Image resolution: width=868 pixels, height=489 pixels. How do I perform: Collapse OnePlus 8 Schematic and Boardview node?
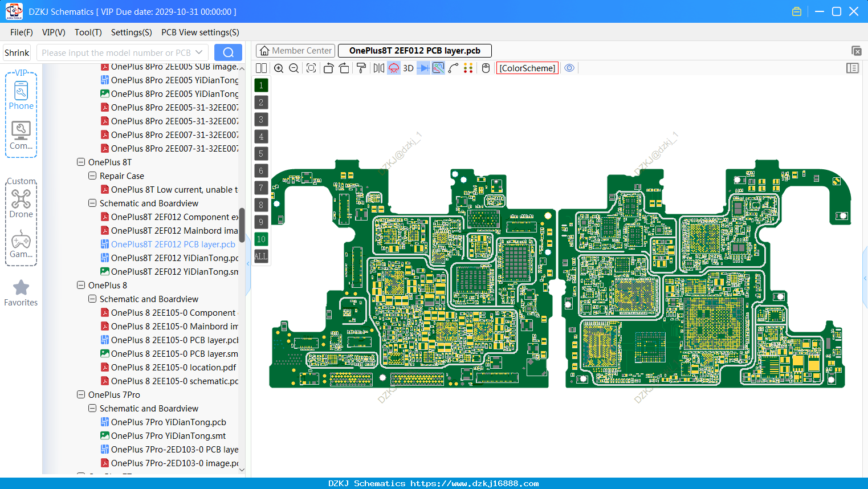92,299
